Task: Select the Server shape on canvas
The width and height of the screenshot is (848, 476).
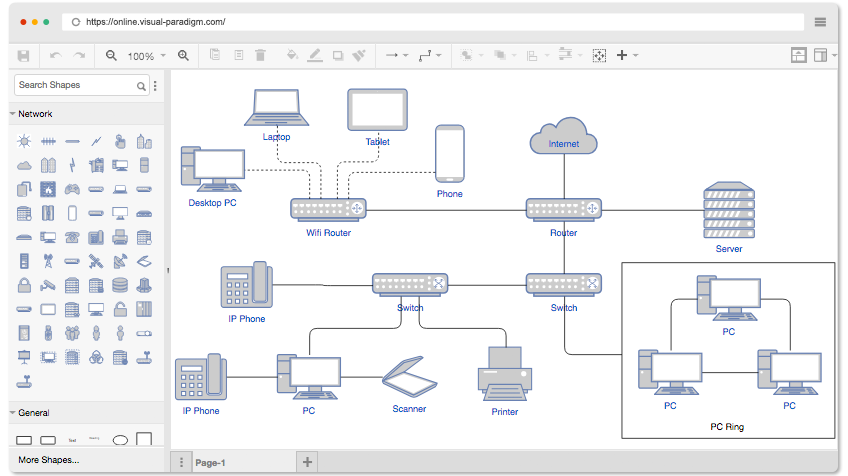Action: [x=729, y=210]
